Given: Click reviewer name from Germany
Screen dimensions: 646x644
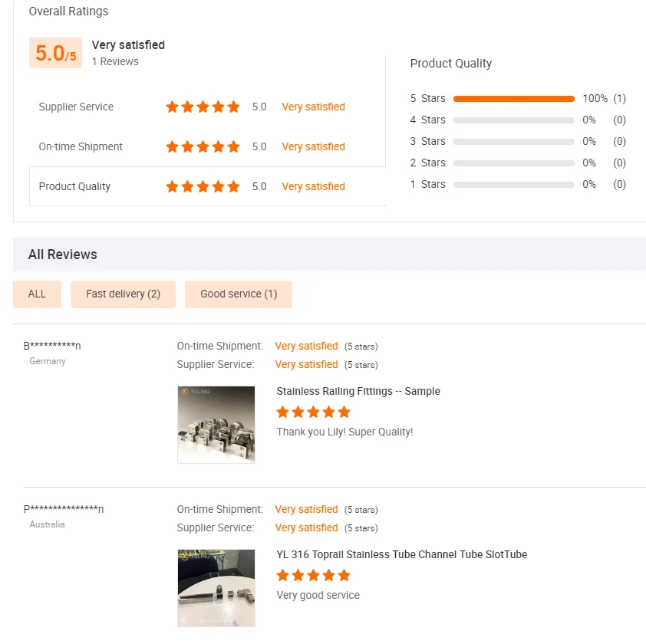Looking at the screenshot, I should click(52, 347).
